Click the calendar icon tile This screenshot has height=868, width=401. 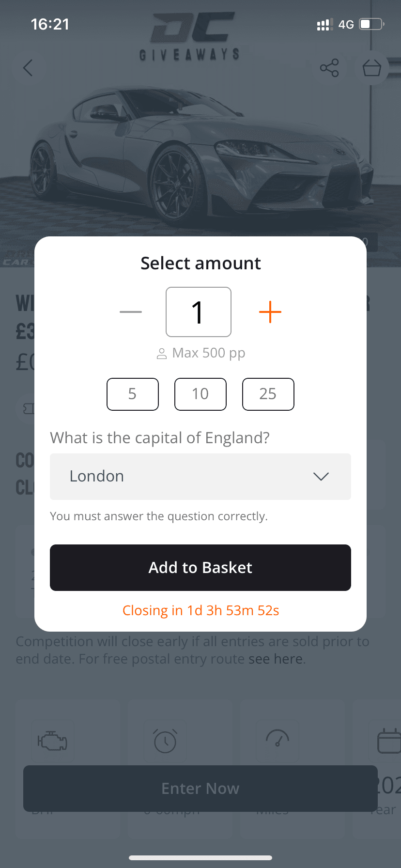388,741
